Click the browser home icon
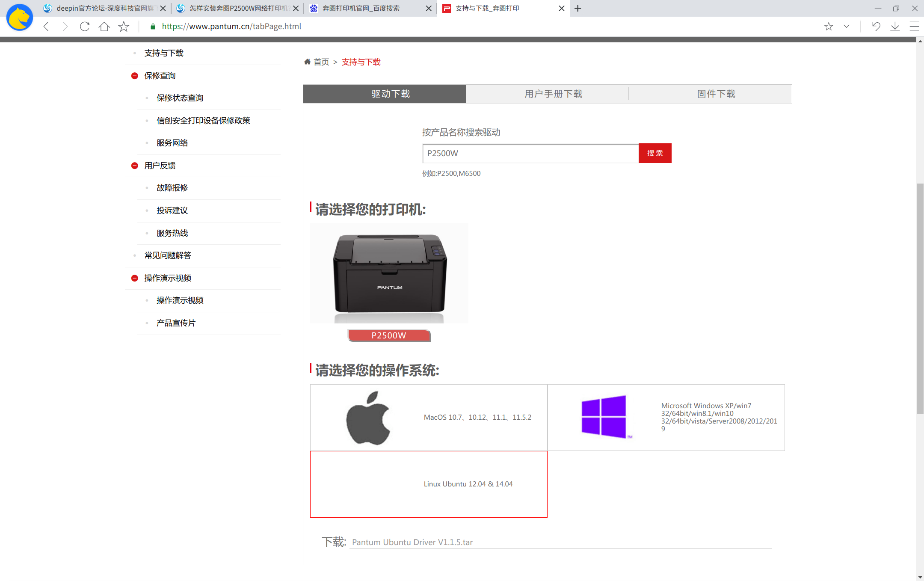 coord(104,27)
